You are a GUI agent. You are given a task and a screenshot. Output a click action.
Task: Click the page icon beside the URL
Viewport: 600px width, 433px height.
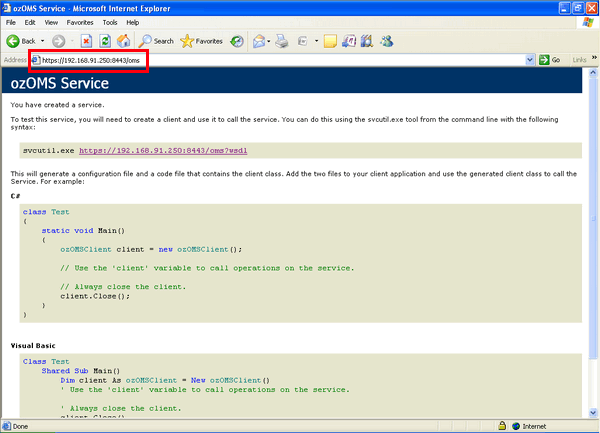[36, 60]
